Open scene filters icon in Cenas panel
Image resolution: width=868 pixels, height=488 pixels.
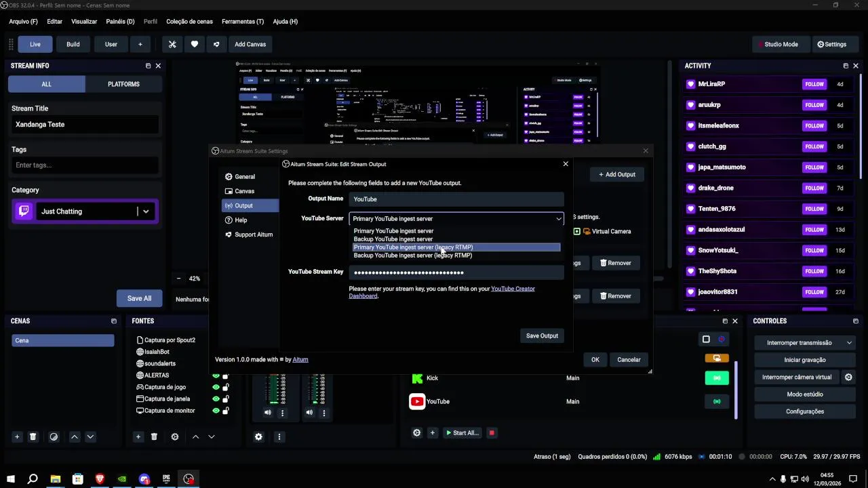54,437
